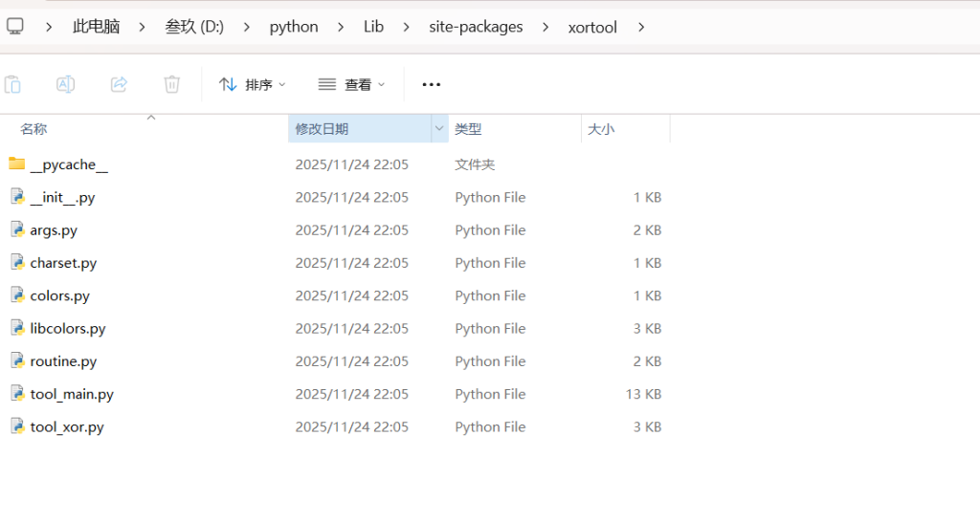Select the tool_xor.py file name
The width and height of the screenshot is (980, 523).
pos(67,427)
